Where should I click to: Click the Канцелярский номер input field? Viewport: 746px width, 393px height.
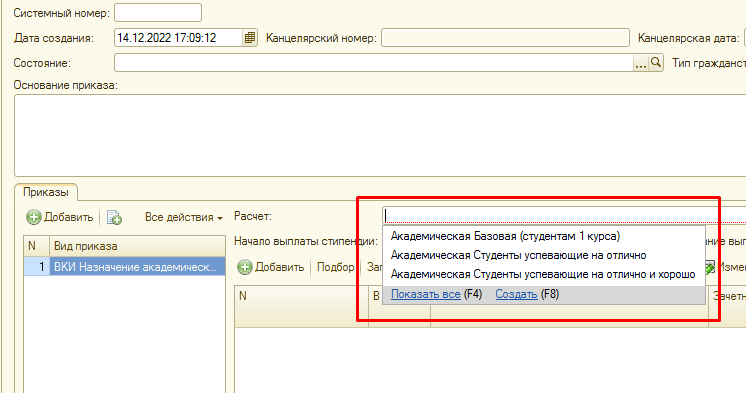[505, 38]
